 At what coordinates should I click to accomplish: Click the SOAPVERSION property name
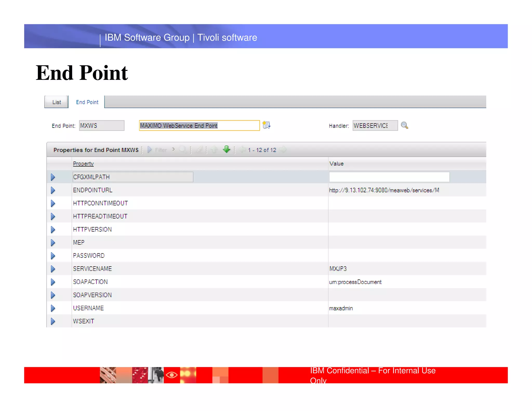tap(92, 295)
